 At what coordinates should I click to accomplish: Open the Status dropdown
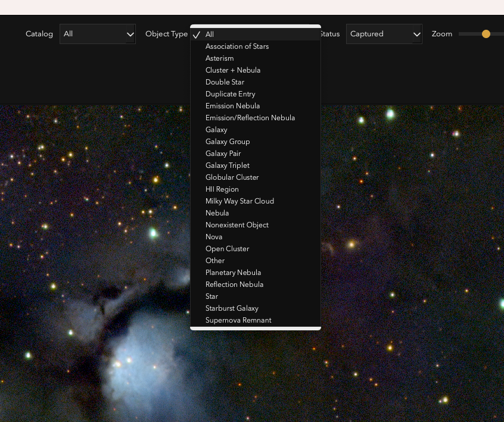click(384, 34)
